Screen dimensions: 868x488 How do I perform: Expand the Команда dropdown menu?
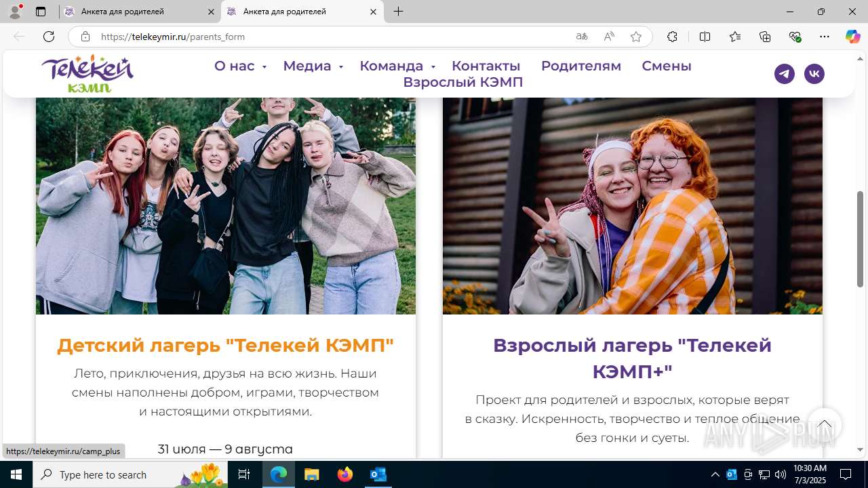click(x=397, y=66)
